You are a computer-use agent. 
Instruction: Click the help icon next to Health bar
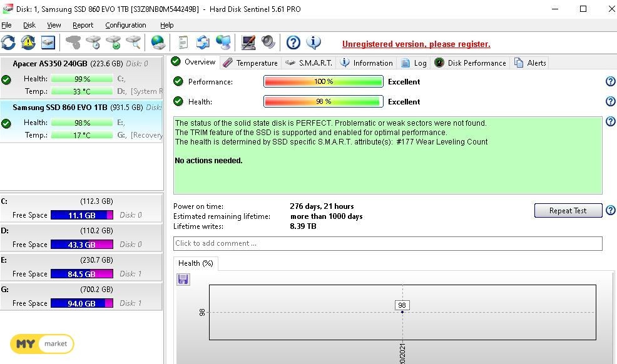click(x=610, y=101)
